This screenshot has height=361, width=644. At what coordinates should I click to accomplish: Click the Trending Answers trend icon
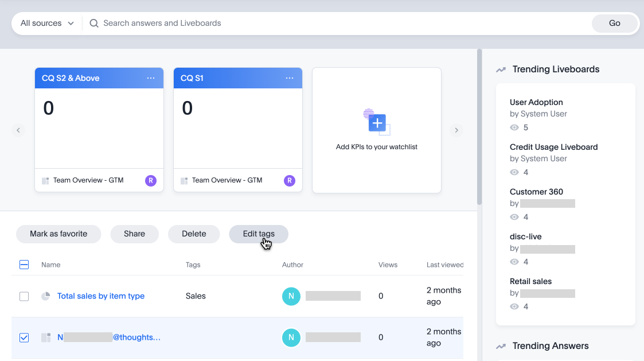(x=501, y=346)
